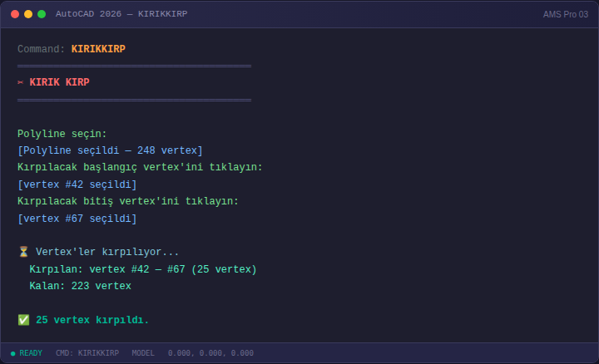
Task: Click the AMS Pro 03 label
Action: (566, 14)
